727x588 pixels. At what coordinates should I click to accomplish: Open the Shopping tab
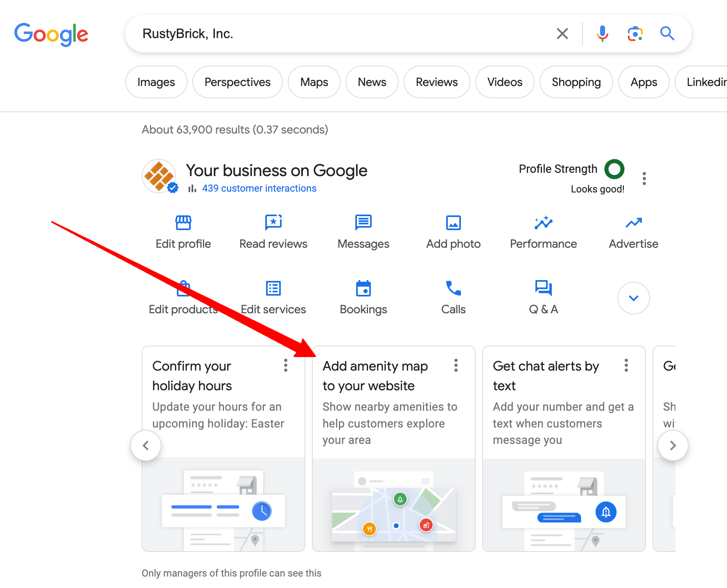click(576, 82)
